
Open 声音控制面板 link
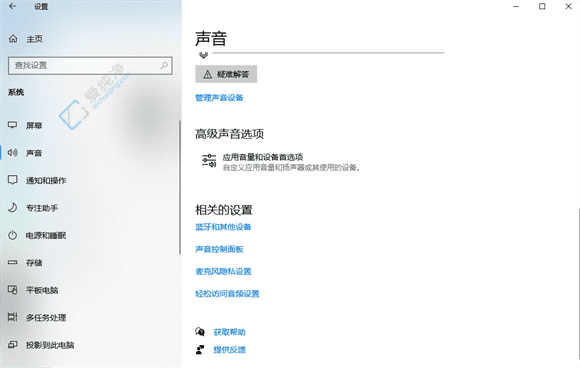coord(219,249)
